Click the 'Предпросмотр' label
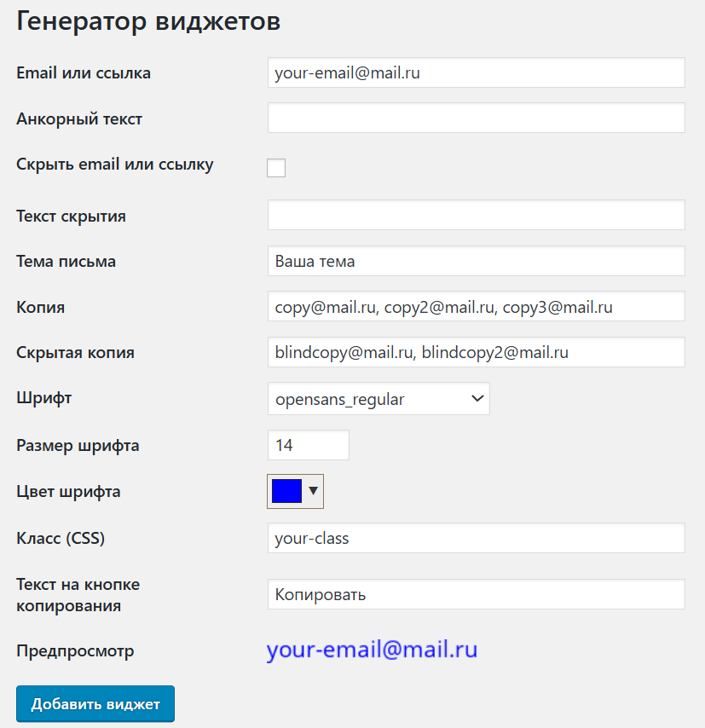The image size is (705, 728). tap(75, 651)
